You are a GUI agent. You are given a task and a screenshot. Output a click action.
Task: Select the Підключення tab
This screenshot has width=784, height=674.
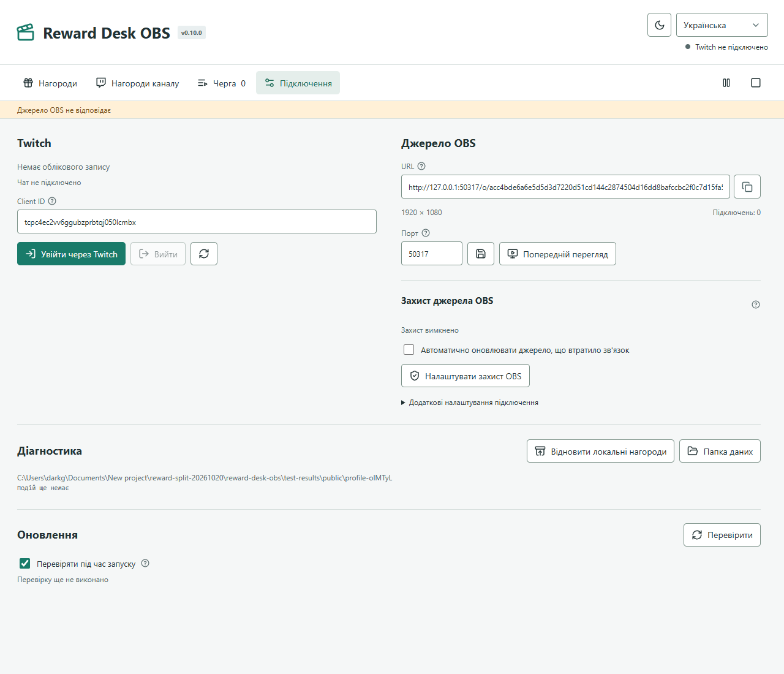click(x=298, y=83)
